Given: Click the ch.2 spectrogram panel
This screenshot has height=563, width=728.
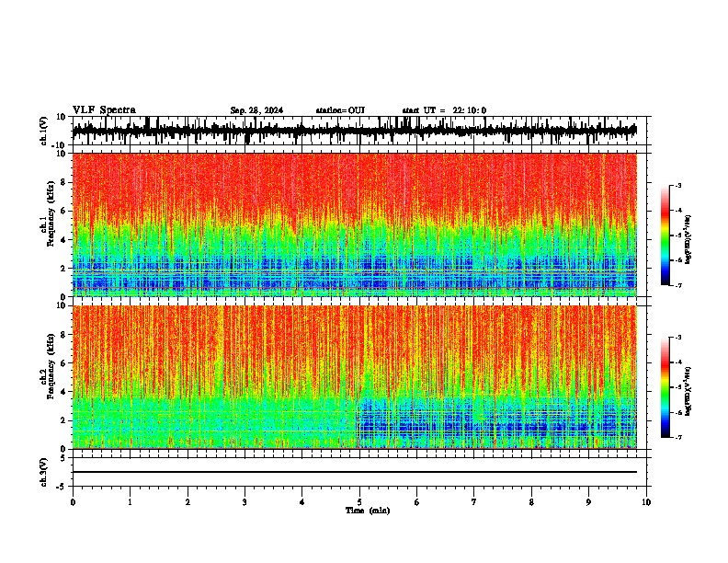Looking at the screenshot, I should pyautogui.click(x=355, y=377).
